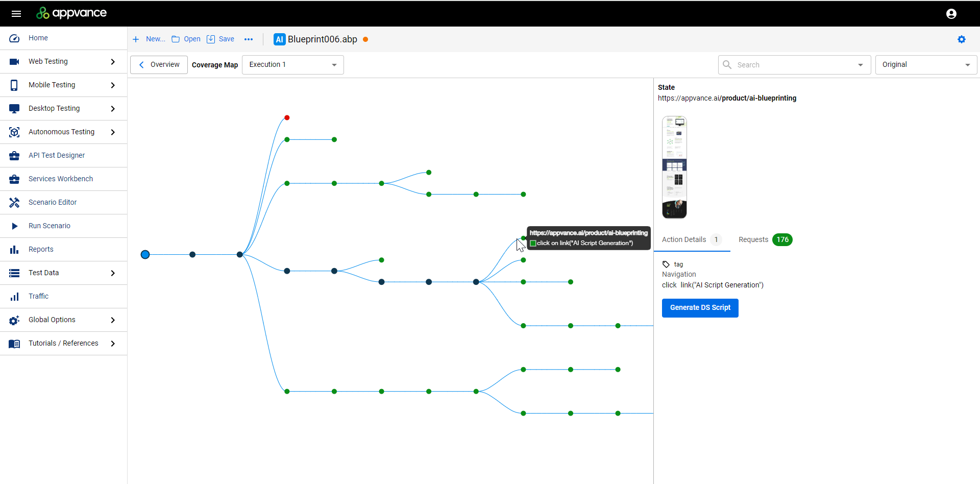The width and height of the screenshot is (980, 484).
Task: Select API Test Designer menu item
Action: [64, 156]
